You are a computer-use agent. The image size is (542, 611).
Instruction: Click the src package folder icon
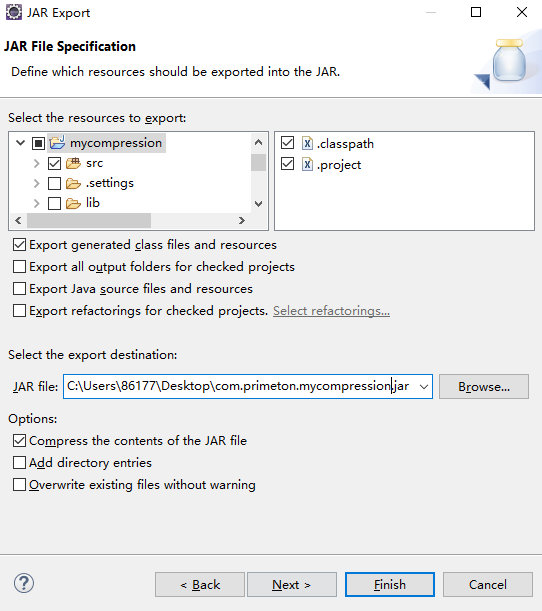(73, 163)
